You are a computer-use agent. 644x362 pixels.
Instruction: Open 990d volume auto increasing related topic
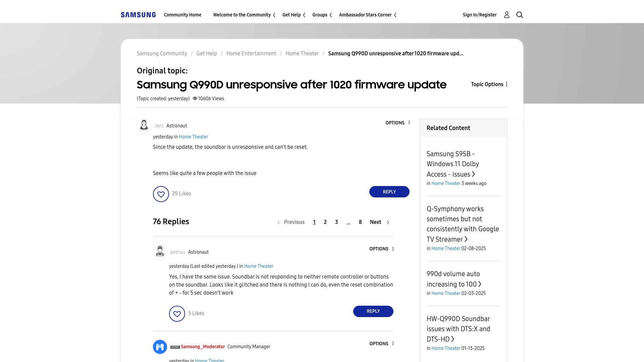coord(454,279)
